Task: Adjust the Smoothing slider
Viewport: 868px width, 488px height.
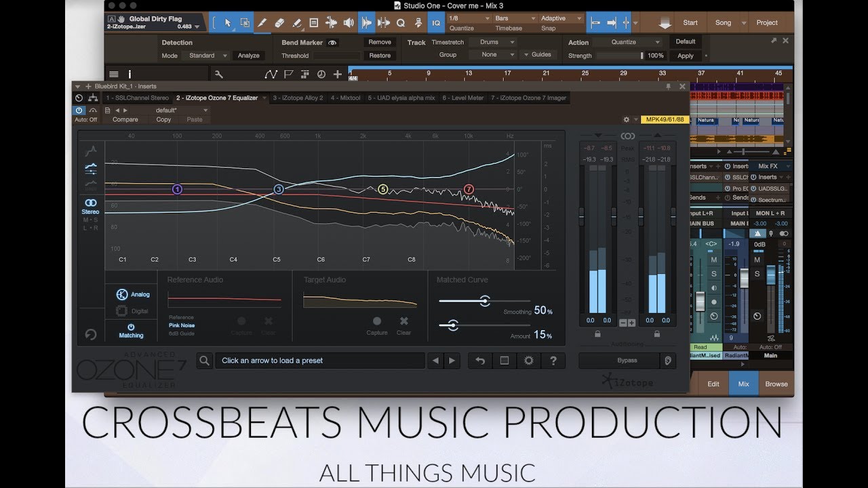Action: point(484,301)
